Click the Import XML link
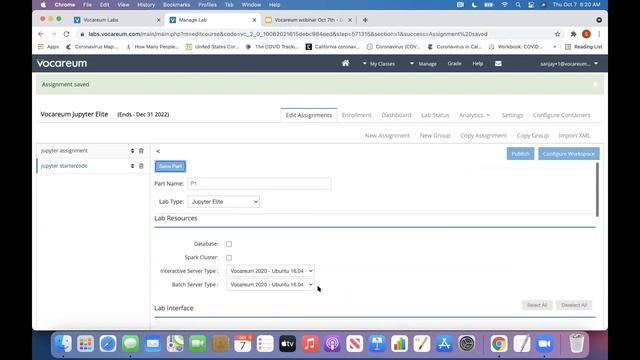Screen dimensions: 640x360 pyautogui.click(x=574, y=136)
